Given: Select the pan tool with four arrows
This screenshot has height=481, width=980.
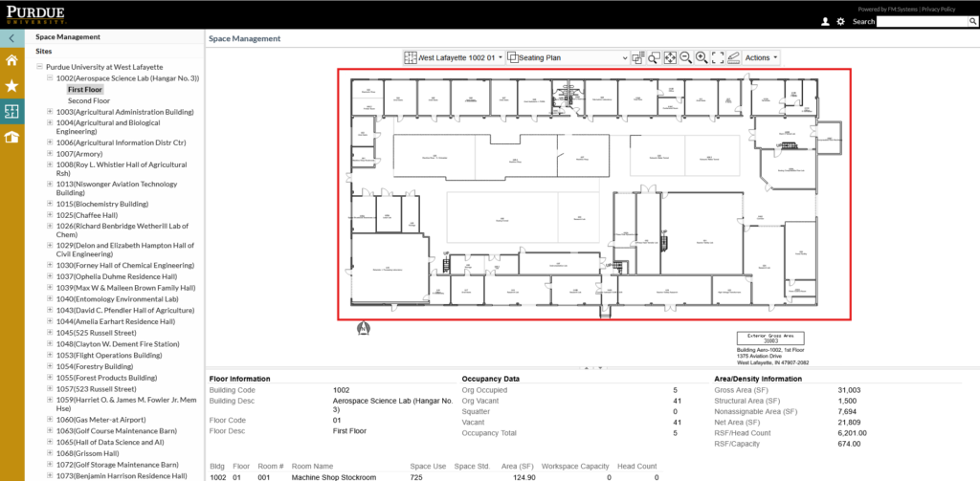Looking at the screenshot, I should (670, 57).
